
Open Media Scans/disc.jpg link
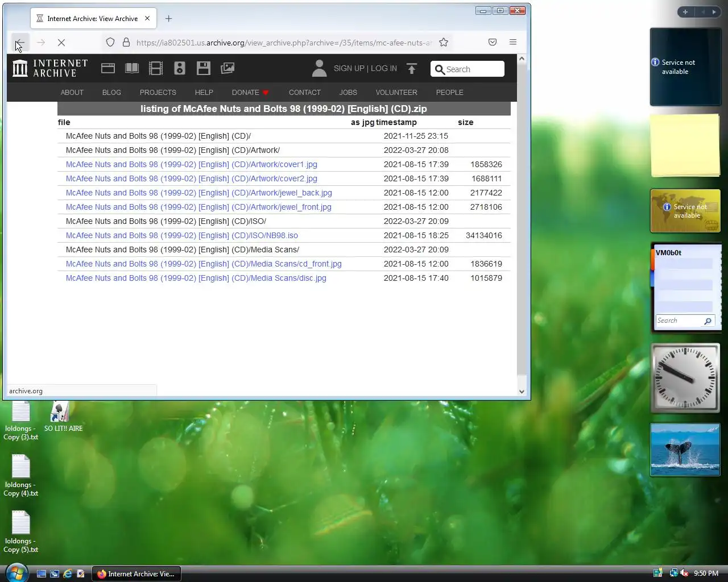(196, 278)
